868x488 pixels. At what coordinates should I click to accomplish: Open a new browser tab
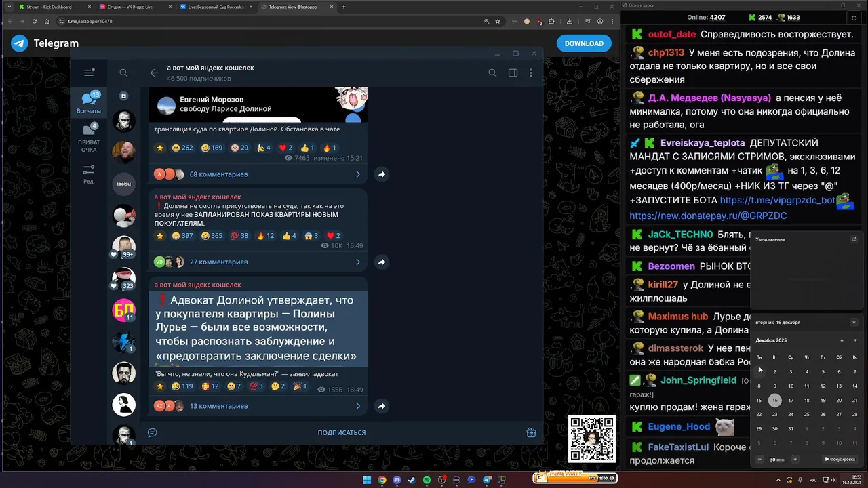344,7
